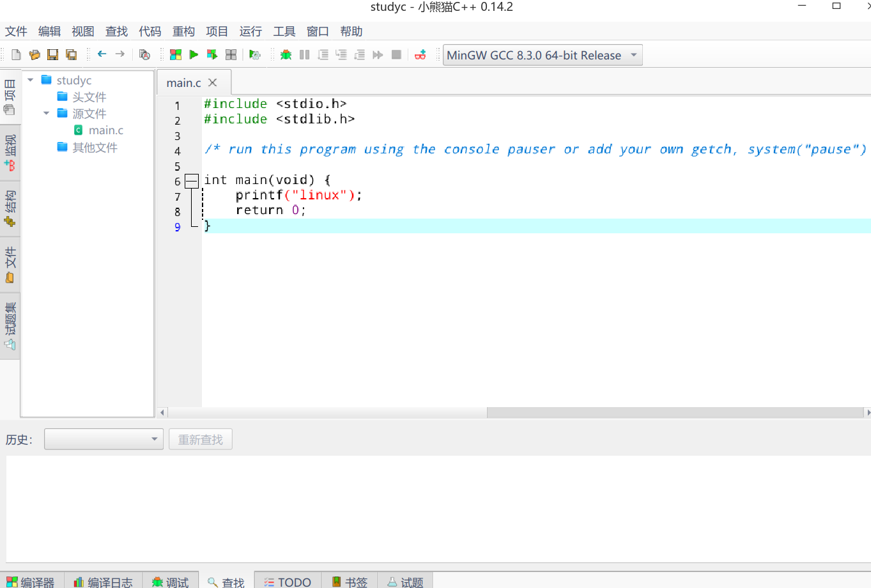Viewport: 871px width, 588px height.
Task: Click the green Run play button
Action: pos(194,55)
